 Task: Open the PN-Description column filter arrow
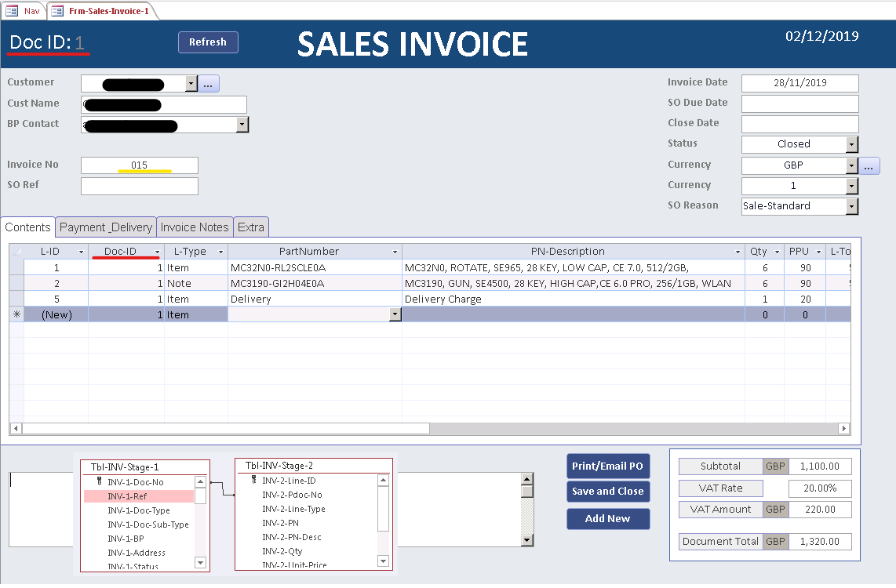click(x=738, y=252)
